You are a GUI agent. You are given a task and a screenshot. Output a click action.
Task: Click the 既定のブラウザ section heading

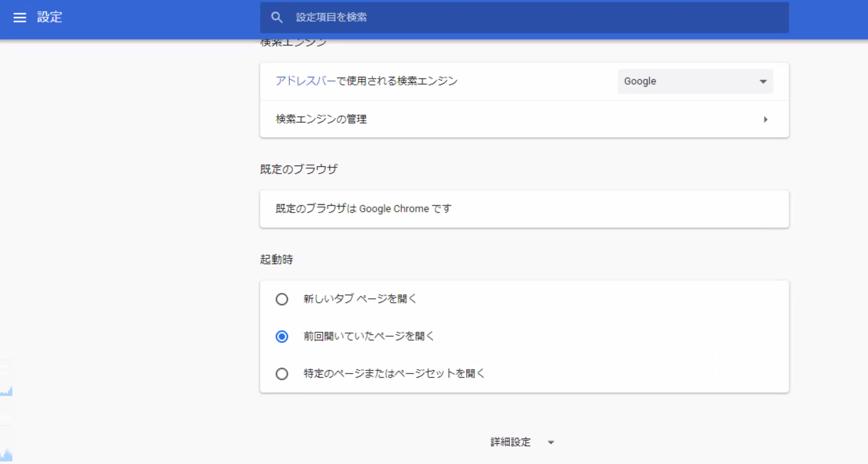[299, 169]
